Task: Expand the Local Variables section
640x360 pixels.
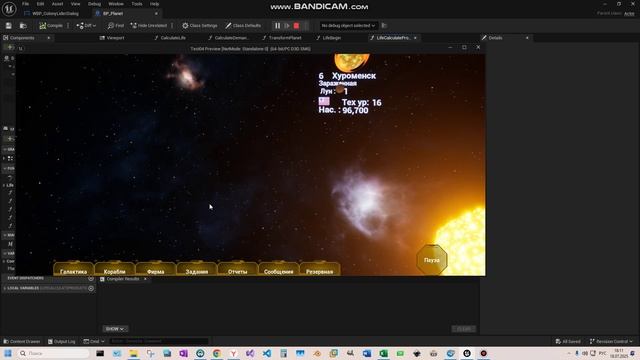Action: 4,288
